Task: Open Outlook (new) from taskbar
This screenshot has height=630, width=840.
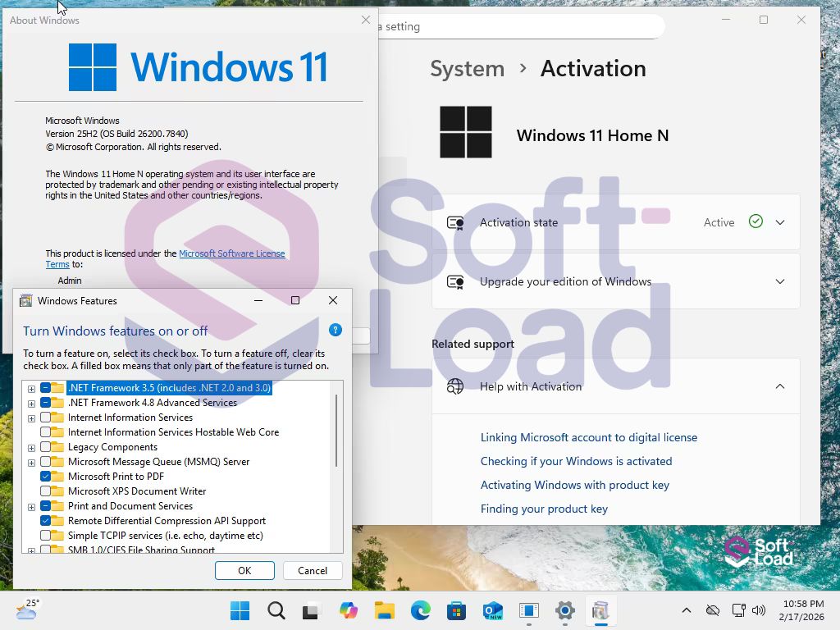Action: 493,610
